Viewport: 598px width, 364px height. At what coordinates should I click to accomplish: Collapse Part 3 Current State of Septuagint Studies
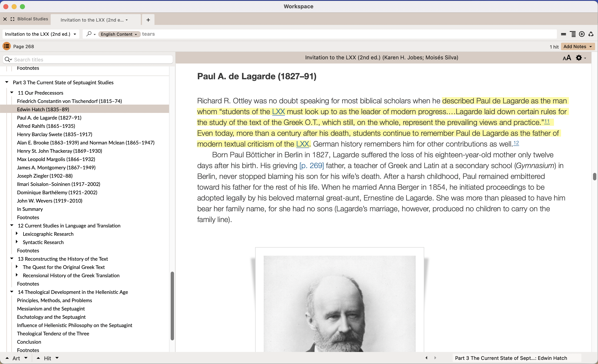click(7, 82)
